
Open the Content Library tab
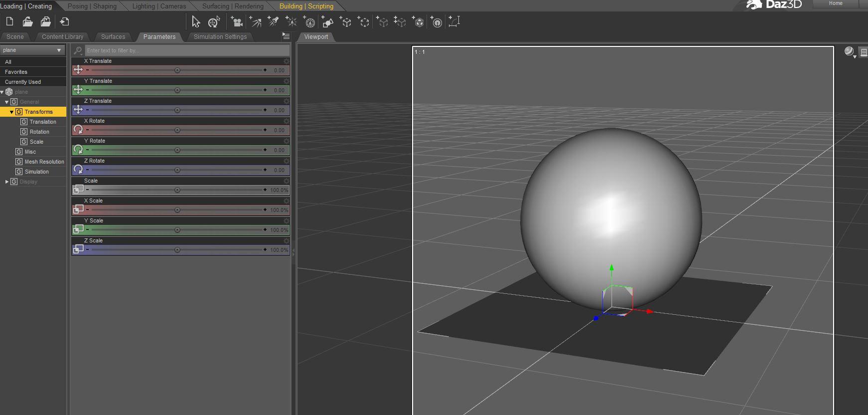point(62,36)
